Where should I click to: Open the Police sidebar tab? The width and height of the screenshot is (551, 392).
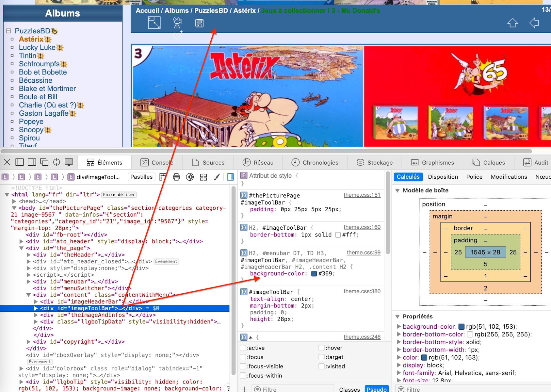click(x=474, y=177)
